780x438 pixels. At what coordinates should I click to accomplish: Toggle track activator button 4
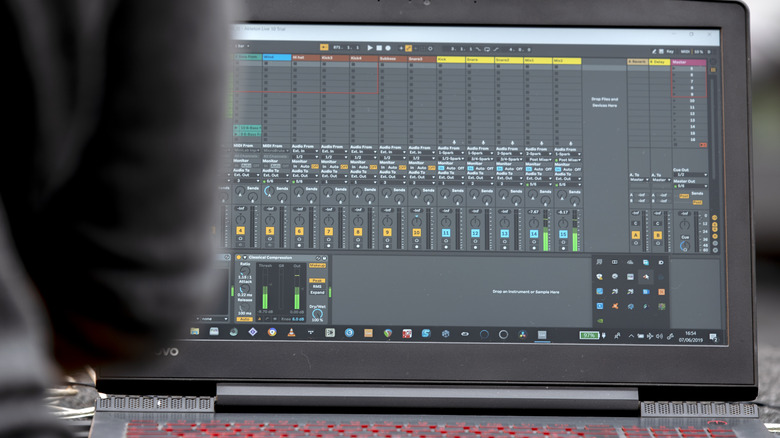[240, 230]
